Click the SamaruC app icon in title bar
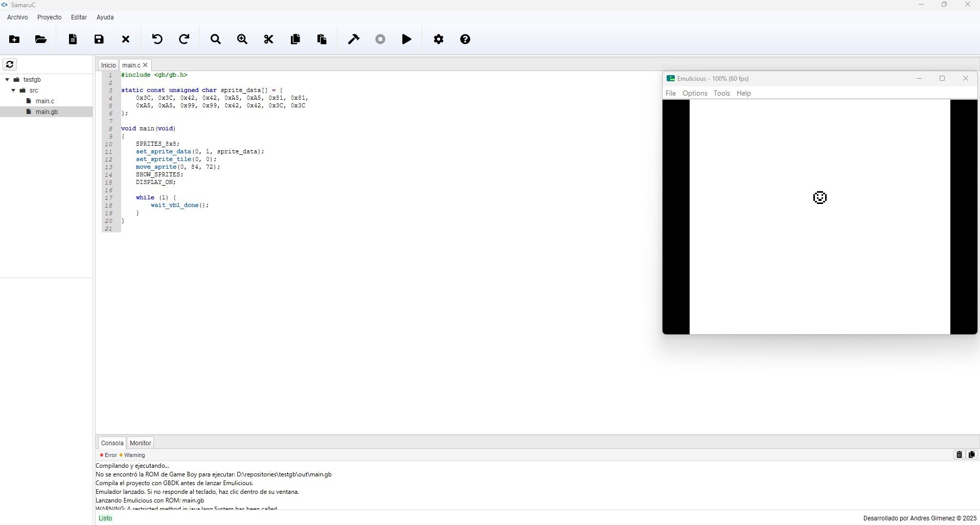The height and width of the screenshot is (525, 980). click(x=5, y=5)
